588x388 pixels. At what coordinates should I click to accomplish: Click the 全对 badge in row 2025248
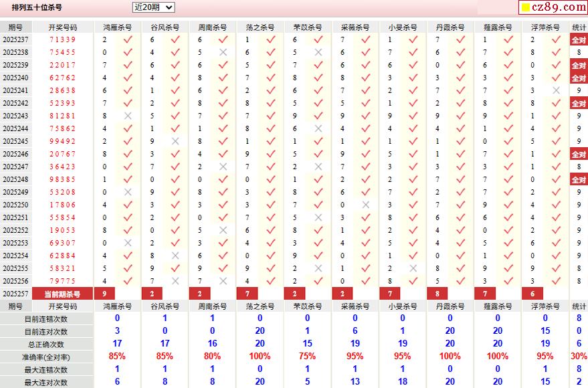click(579, 179)
